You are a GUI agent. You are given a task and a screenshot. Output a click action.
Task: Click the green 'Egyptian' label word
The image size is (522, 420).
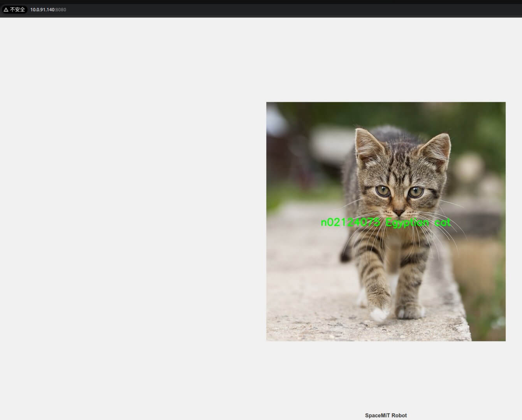click(407, 223)
